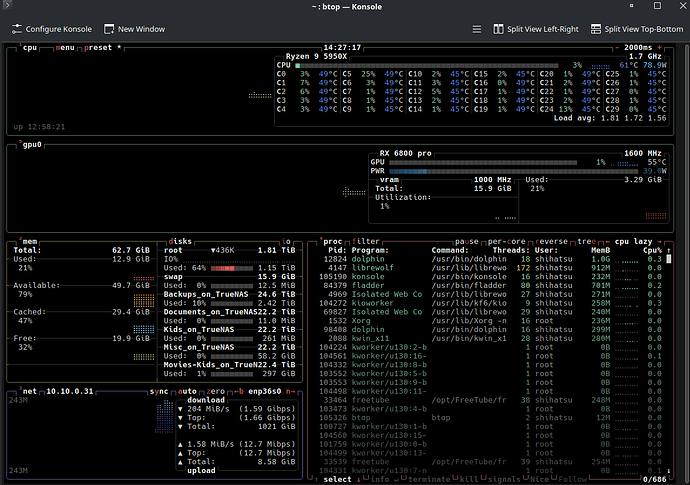The height and width of the screenshot is (485, 690).
Task: Toggle disk io mode
Action: 286,241
